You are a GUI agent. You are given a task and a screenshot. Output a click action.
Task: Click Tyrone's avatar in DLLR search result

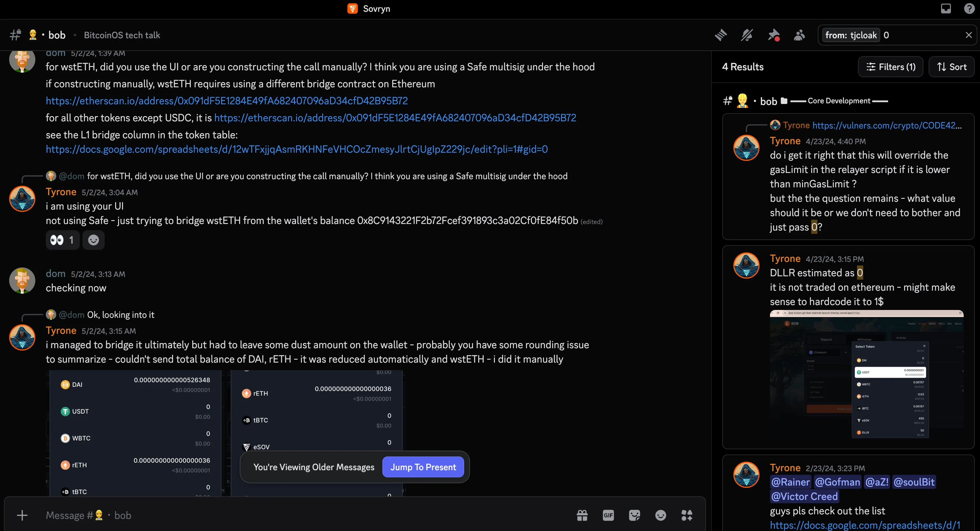pos(746,265)
